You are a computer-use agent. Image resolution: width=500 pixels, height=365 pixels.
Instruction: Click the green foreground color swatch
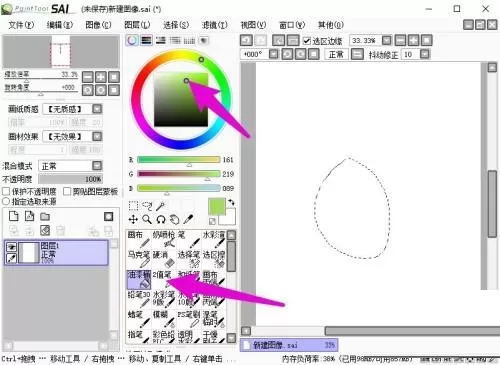pos(217,207)
